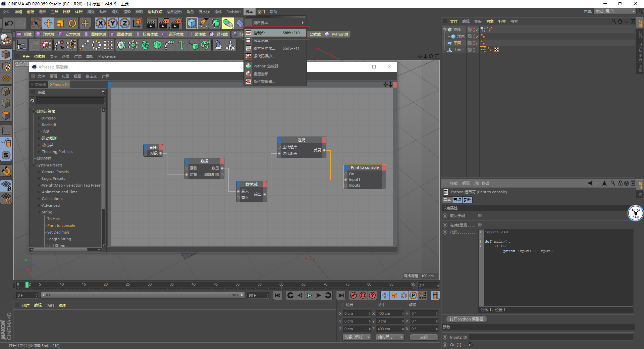Click the coordinate system axis icon
This screenshot has height=349, width=644.
point(137,23)
